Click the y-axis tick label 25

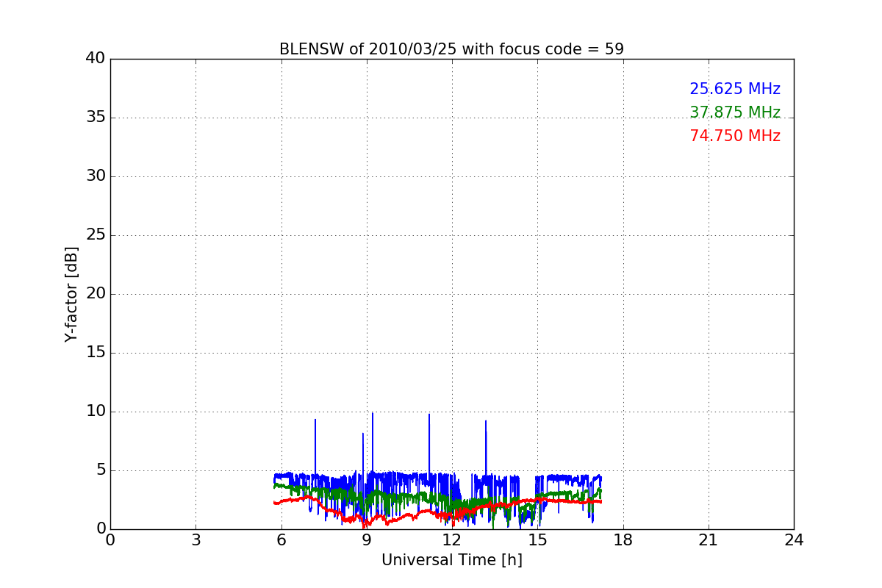point(96,235)
